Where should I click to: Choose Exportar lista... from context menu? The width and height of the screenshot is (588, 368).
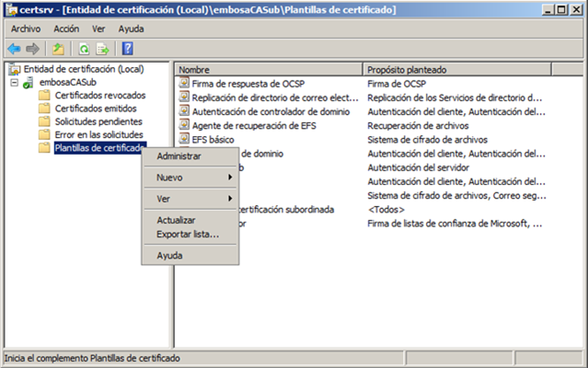coord(188,234)
